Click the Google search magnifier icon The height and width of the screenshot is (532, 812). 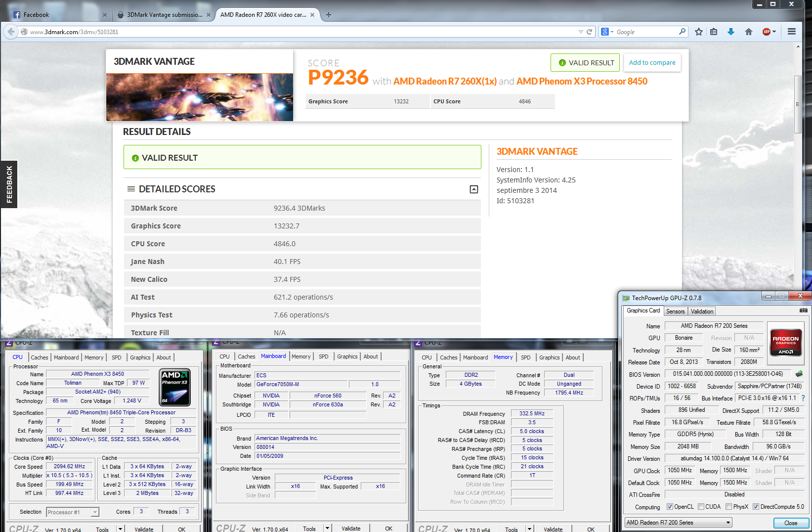tap(682, 32)
